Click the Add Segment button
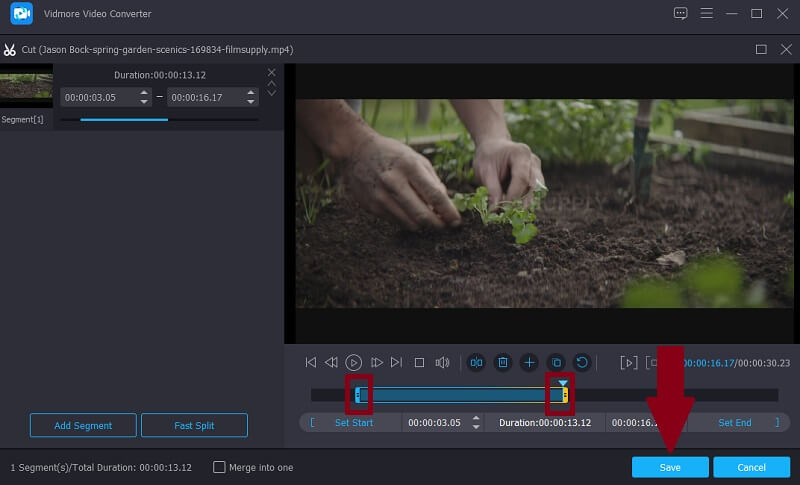 pyautogui.click(x=83, y=425)
